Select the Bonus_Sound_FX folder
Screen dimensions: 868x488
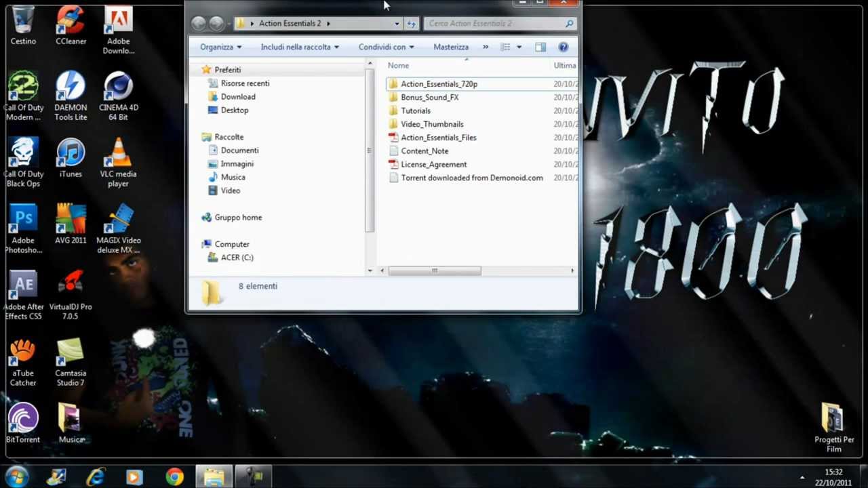pyautogui.click(x=429, y=98)
